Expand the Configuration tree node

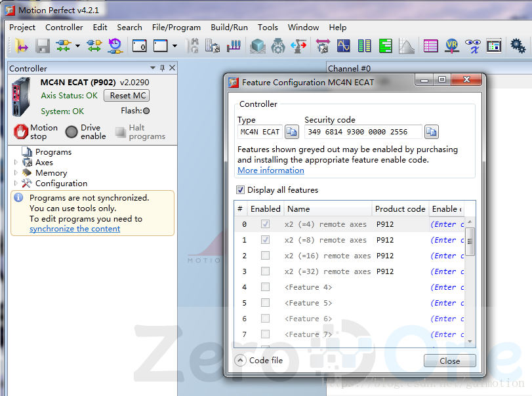coord(16,184)
